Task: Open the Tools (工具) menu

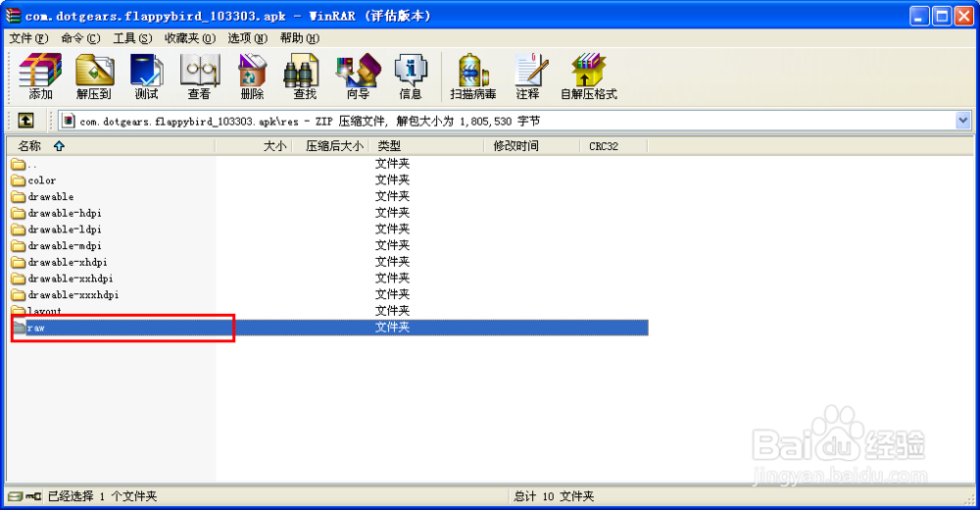Action: point(132,38)
